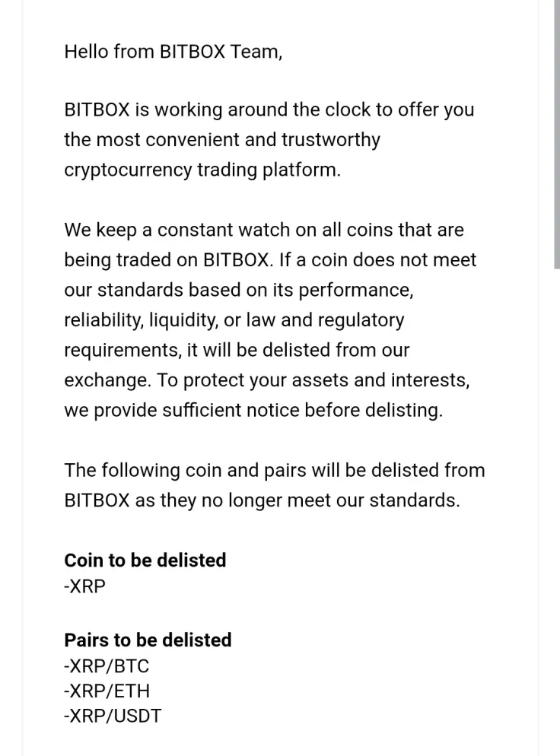The height and width of the screenshot is (756, 560).
Task: Click the '-XRP/BTC' pair entry
Action: pyautogui.click(x=107, y=666)
